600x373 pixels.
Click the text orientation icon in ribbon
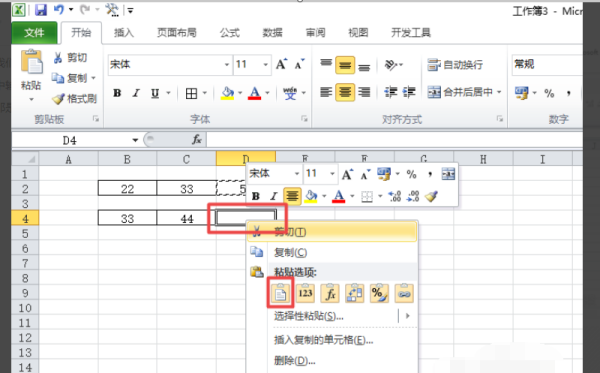tap(391, 65)
